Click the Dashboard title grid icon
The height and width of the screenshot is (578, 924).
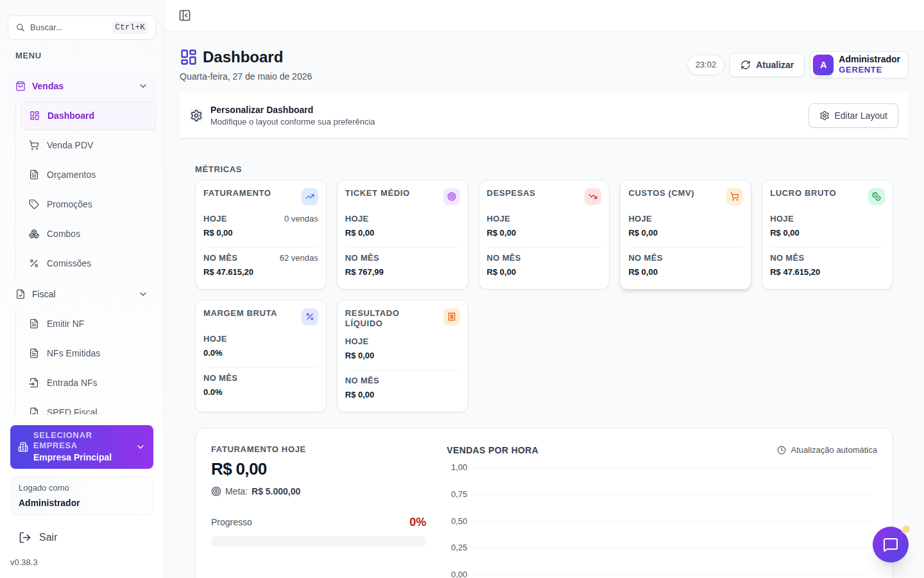(x=189, y=57)
